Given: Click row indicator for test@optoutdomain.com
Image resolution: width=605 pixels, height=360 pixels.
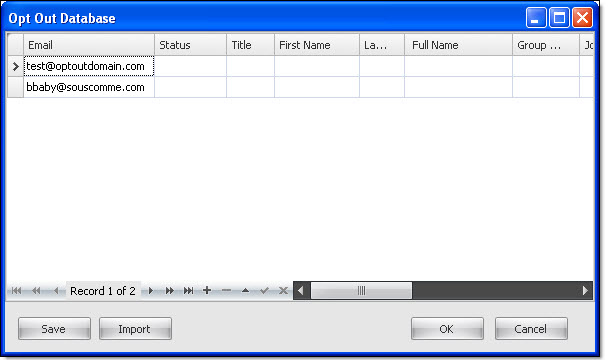Looking at the screenshot, I should tap(15, 66).
